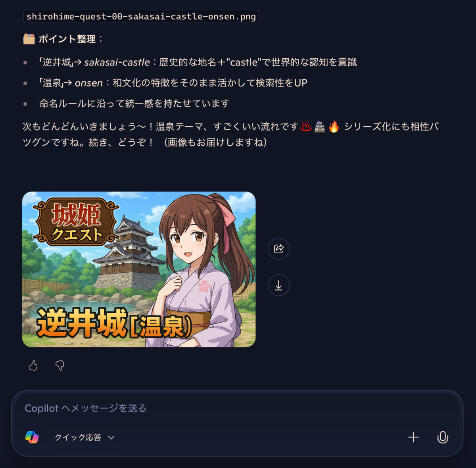Click the castle emoji between the hot springs and fire emojis
Screen dimensions: 476x468
point(320,127)
